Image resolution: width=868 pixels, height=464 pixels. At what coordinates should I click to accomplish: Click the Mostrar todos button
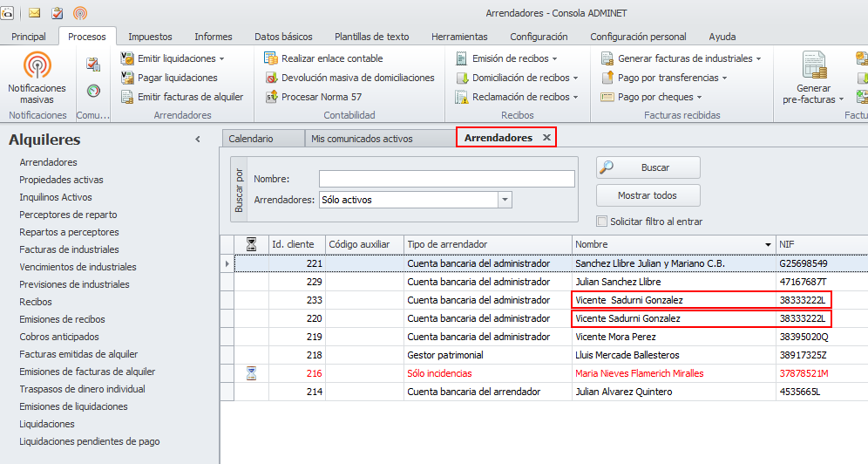click(648, 195)
